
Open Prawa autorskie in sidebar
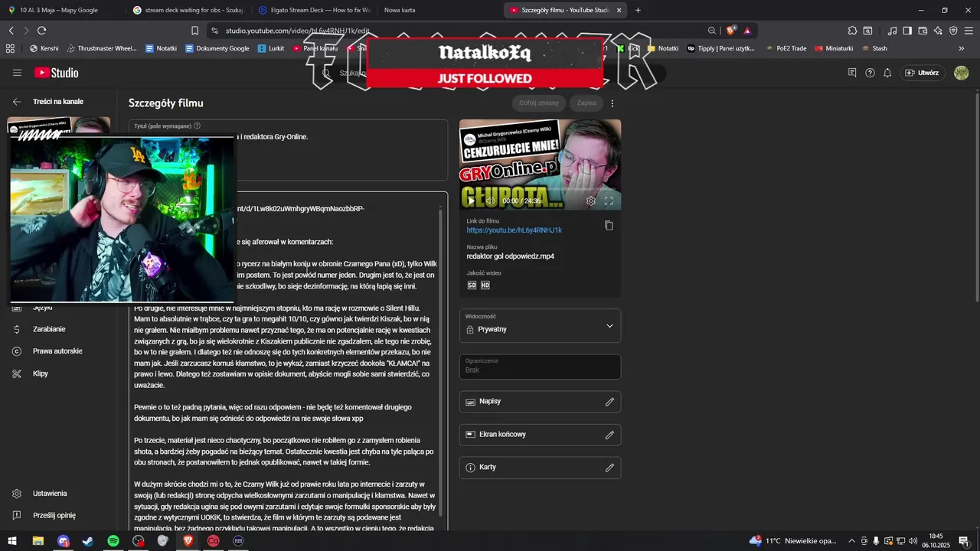(57, 351)
